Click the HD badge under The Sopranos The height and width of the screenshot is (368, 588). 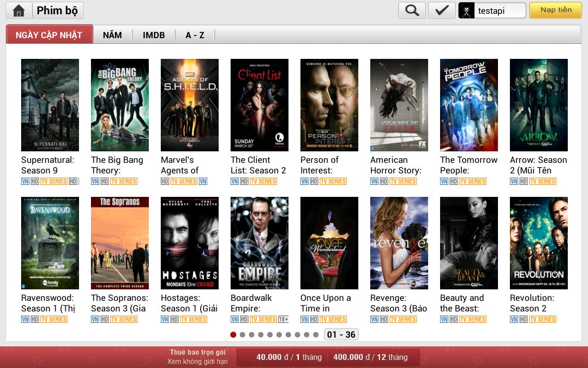105,319
